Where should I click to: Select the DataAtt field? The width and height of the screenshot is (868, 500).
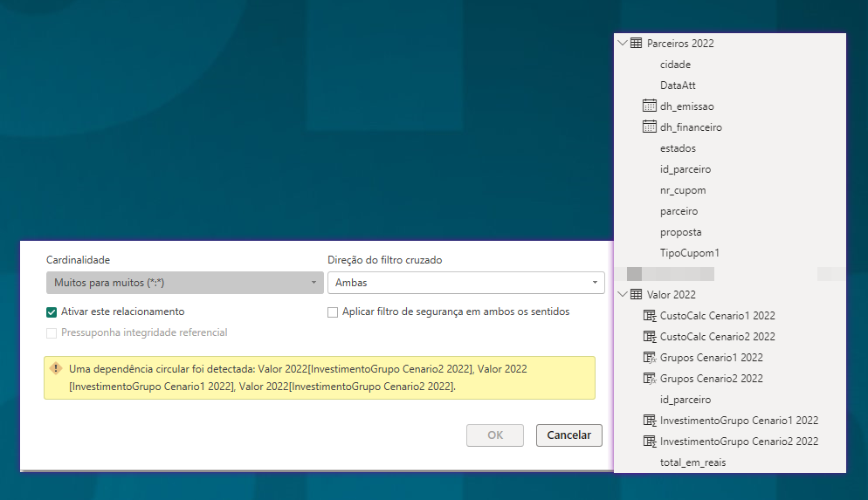(x=678, y=86)
